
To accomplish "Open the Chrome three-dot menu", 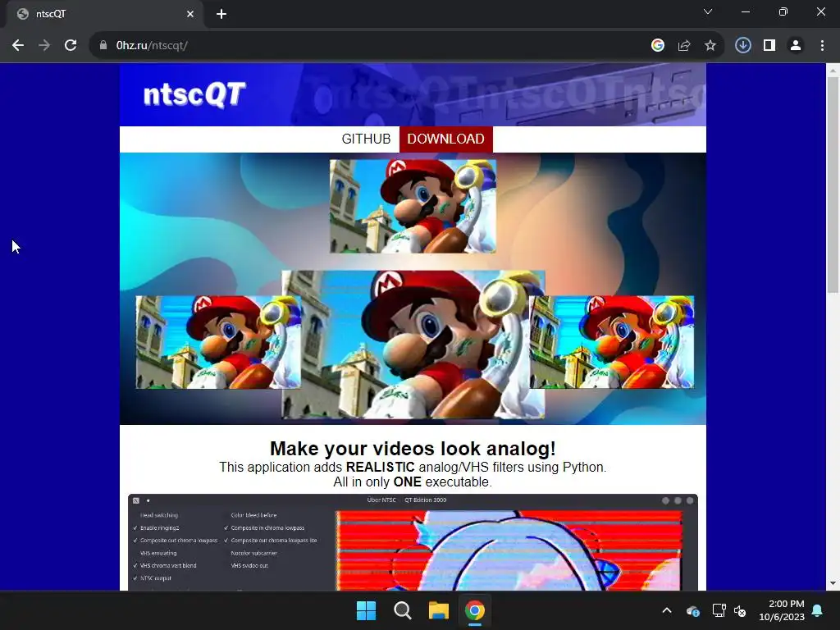I will pos(822,46).
